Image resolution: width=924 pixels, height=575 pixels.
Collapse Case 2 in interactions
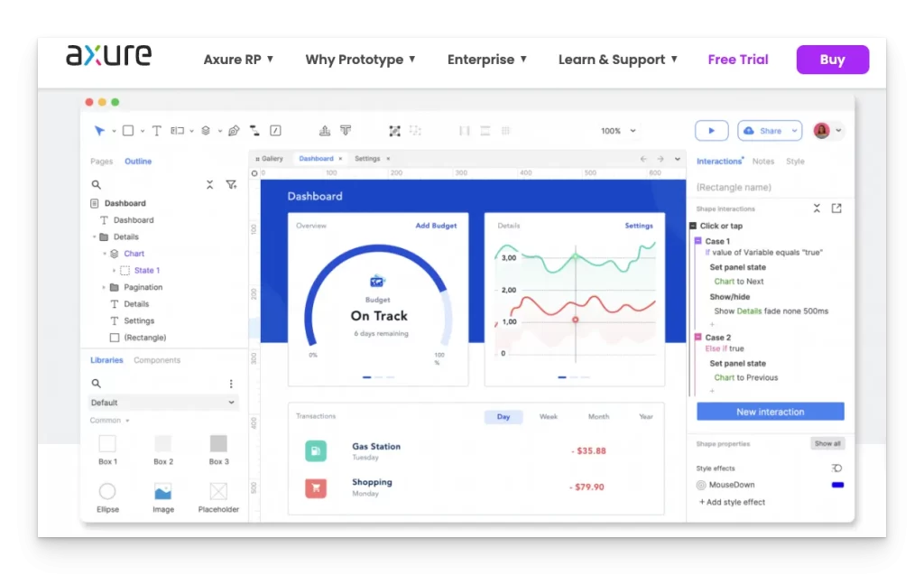pos(698,337)
